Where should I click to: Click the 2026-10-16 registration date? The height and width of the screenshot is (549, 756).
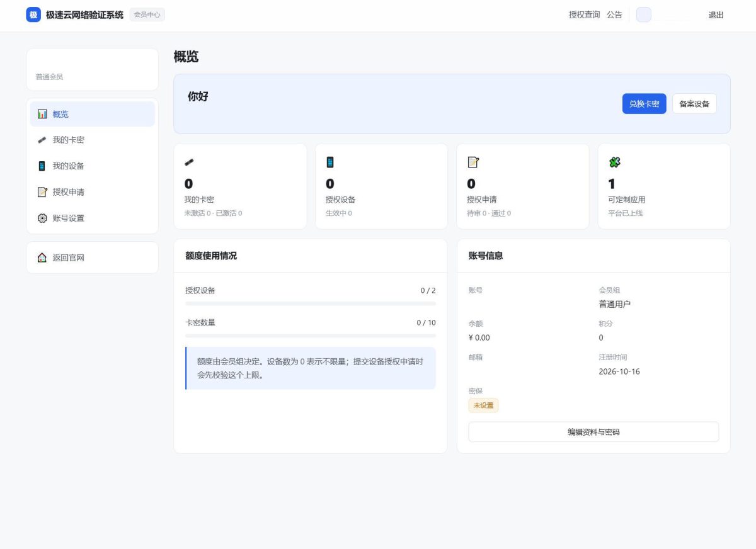(619, 371)
